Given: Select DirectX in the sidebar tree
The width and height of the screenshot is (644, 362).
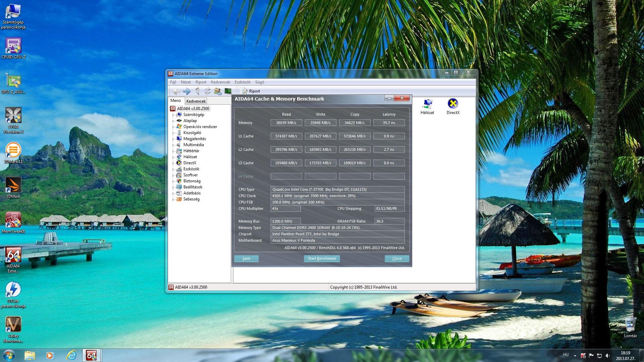Looking at the screenshot, I should (190, 163).
